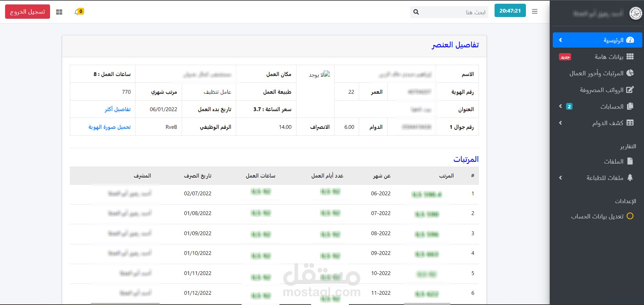Click the grid icon beside "بيانات هامة"

[630, 57]
